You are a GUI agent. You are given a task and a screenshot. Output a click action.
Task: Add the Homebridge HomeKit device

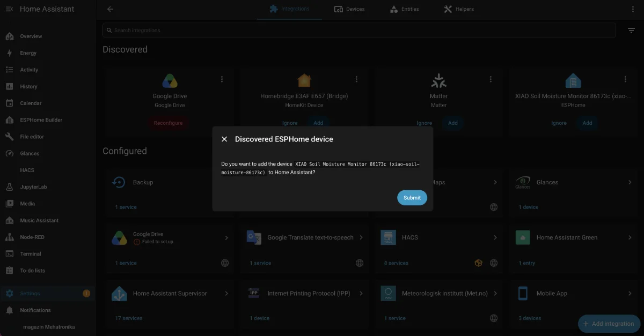pos(318,123)
